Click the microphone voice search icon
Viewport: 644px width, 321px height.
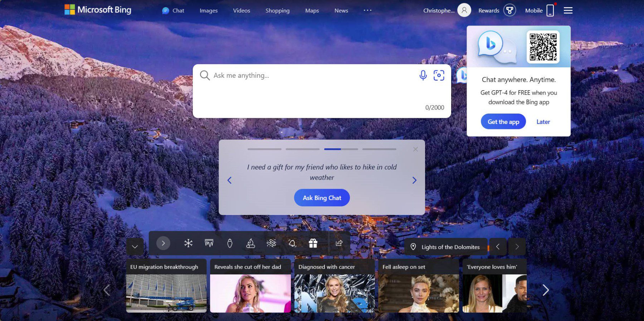pyautogui.click(x=423, y=75)
